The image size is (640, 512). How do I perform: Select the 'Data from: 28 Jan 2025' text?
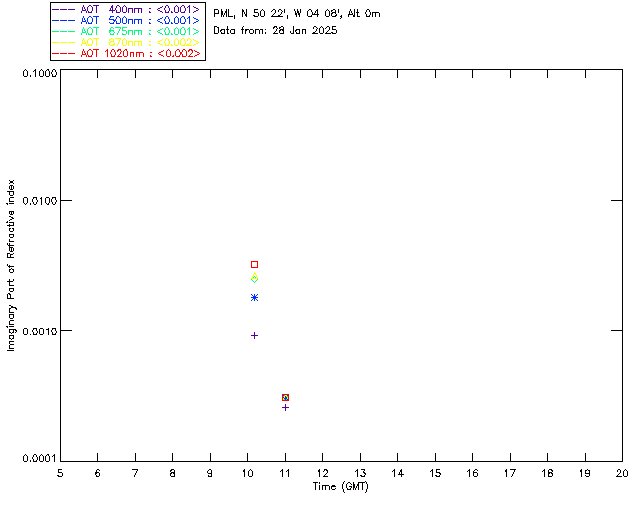click(x=275, y=31)
